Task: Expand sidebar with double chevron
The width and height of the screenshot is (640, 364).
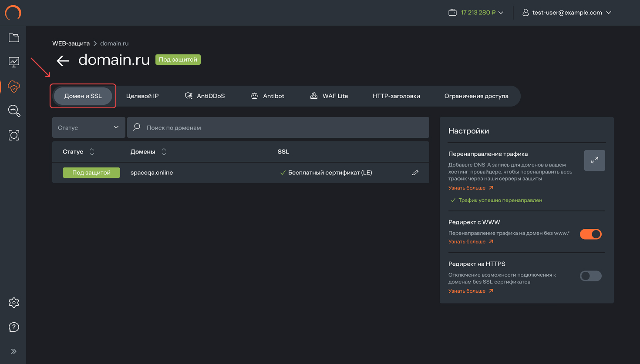Action: (x=14, y=351)
